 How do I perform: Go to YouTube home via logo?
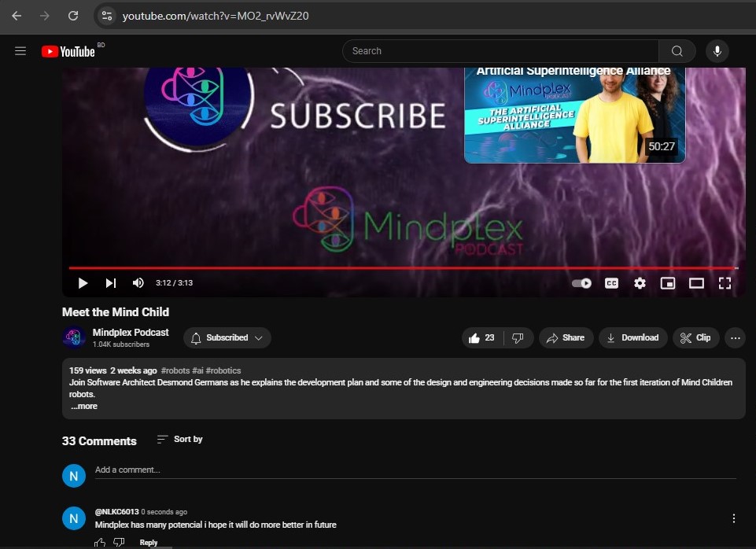click(68, 51)
